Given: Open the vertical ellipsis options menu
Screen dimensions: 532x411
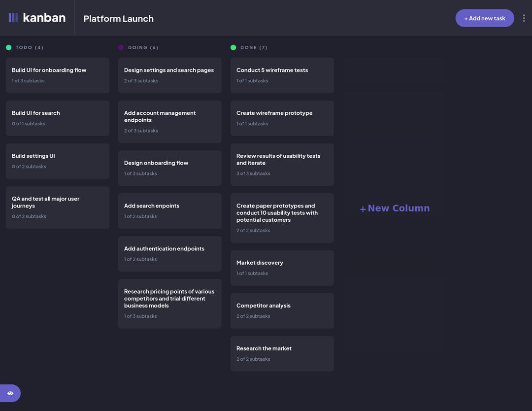Looking at the screenshot, I should click(524, 18).
